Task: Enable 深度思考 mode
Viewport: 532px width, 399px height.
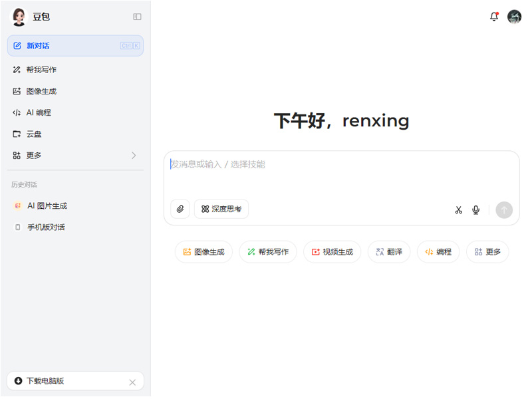Action: click(x=221, y=209)
